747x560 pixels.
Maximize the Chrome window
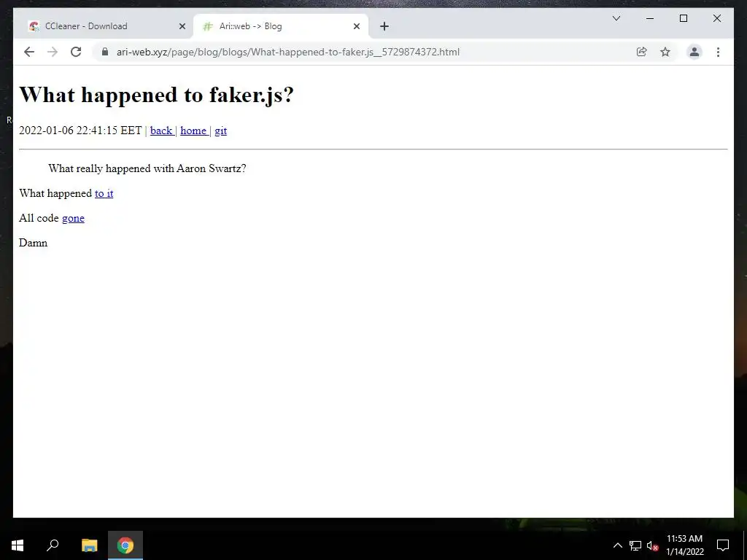pyautogui.click(x=683, y=18)
